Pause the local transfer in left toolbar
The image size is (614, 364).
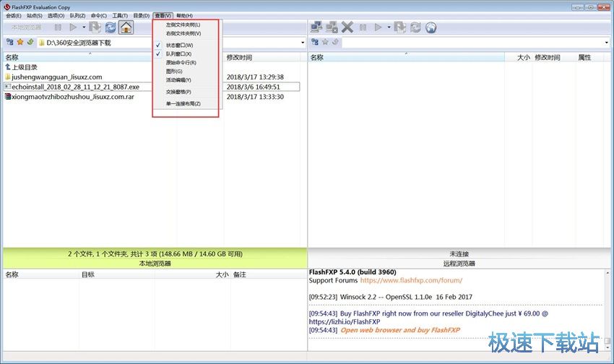coord(58,27)
